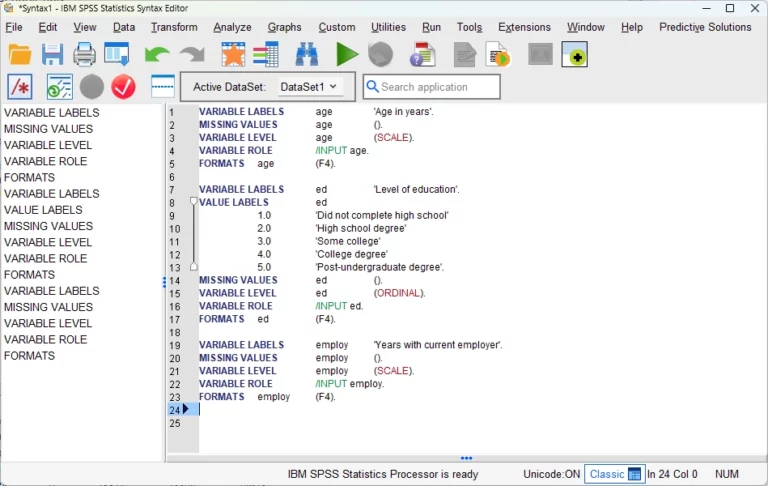Open the Utilities menu
768x486 pixels.
pos(388,27)
